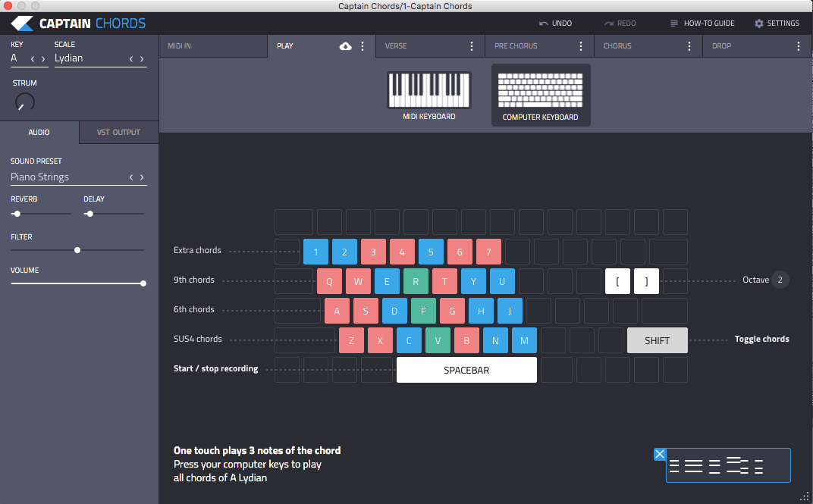Click the green F 6th chord key
813x504 pixels.
424,311
